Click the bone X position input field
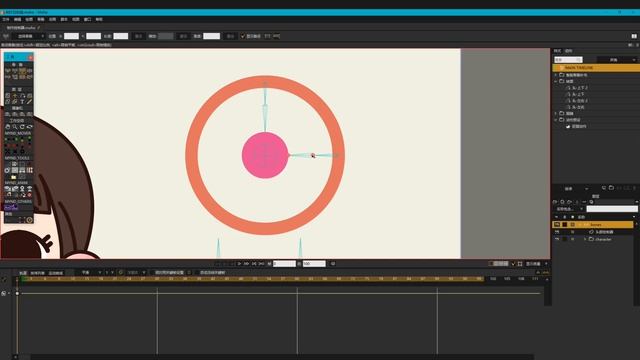 (71, 36)
